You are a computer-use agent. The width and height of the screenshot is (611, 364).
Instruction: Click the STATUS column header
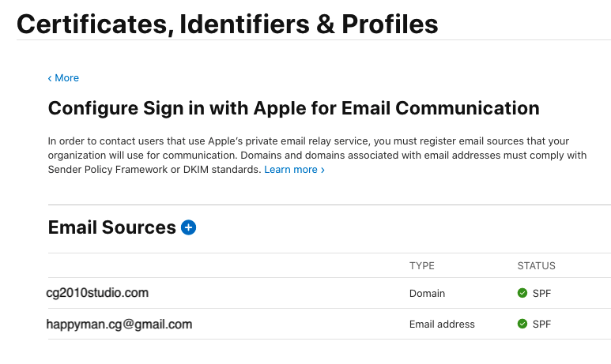pos(536,266)
